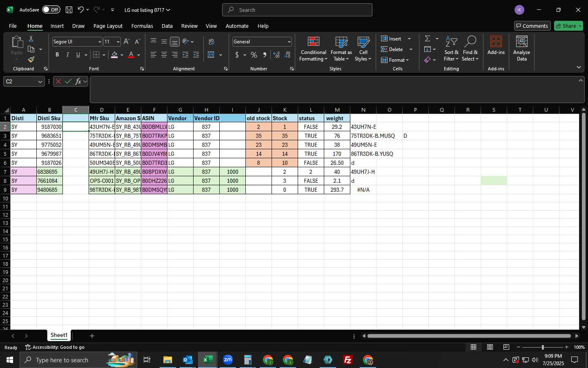Switch to Page Break Preview icon
Image resolution: width=588 pixels, height=368 pixels.
(x=506, y=347)
